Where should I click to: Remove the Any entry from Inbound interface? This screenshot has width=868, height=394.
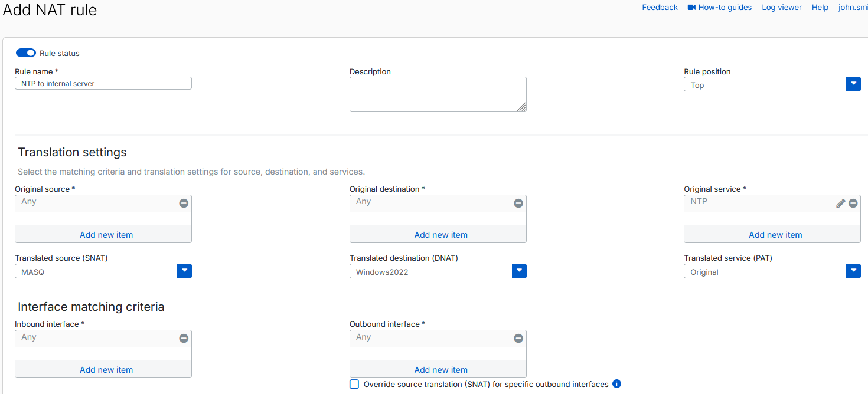(x=184, y=338)
